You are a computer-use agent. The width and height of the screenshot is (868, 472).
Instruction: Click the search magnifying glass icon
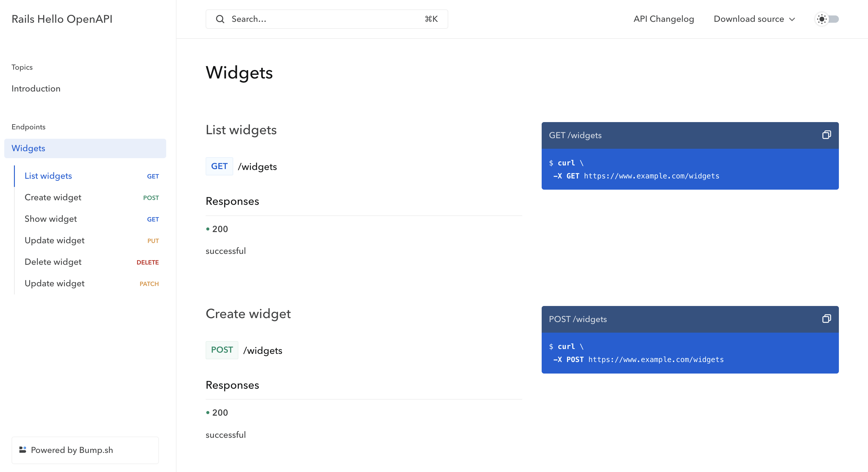[x=220, y=19]
